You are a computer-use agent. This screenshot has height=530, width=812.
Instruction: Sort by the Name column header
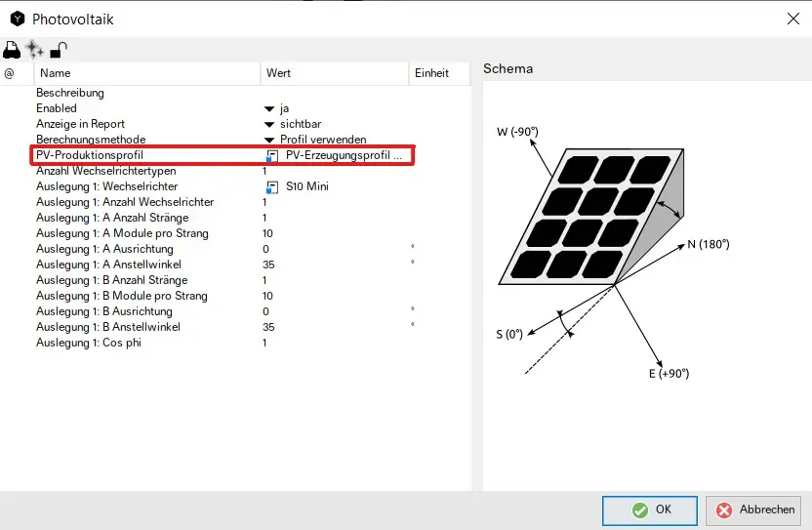[147, 73]
